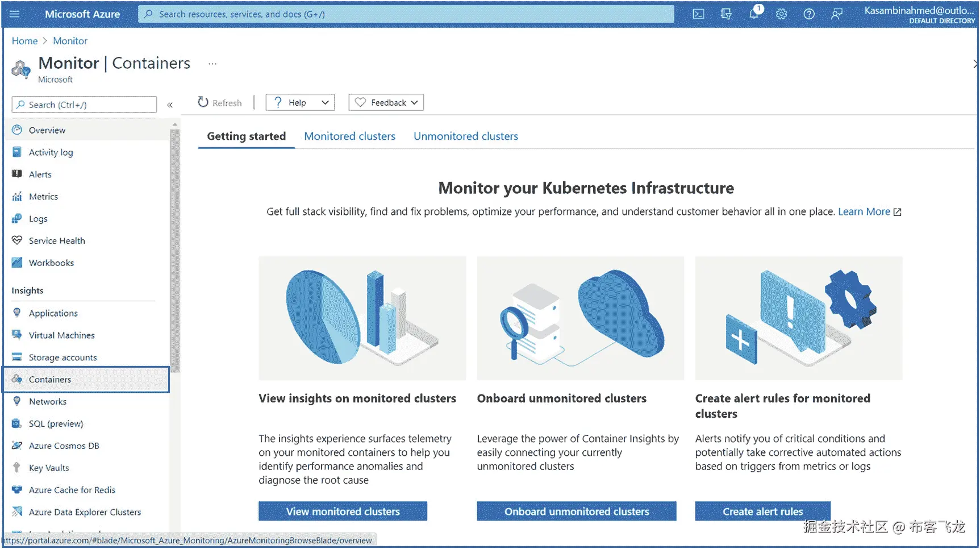
Task: Click the Virtual Machines icon
Action: click(x=17, y=335)
